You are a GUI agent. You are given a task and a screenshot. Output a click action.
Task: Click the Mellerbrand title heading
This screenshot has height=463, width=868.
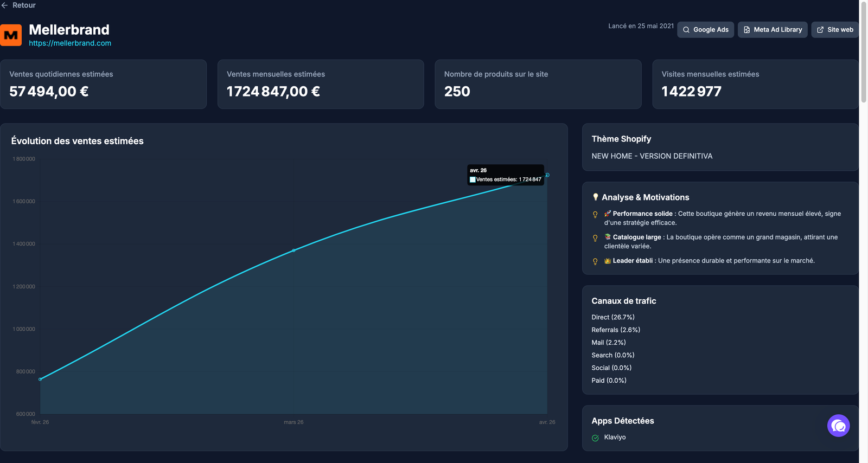click(x=69, y=30)
